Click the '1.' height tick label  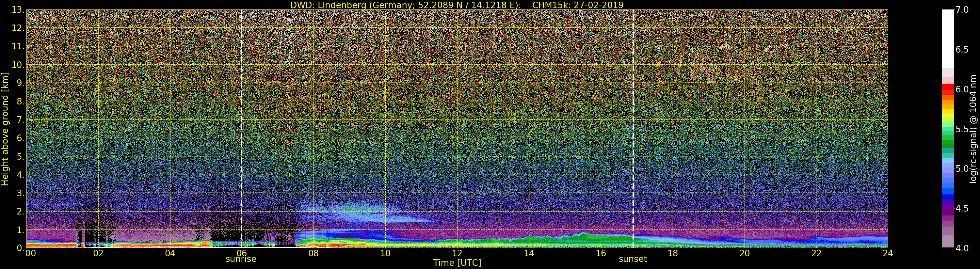tap(20, 230)
